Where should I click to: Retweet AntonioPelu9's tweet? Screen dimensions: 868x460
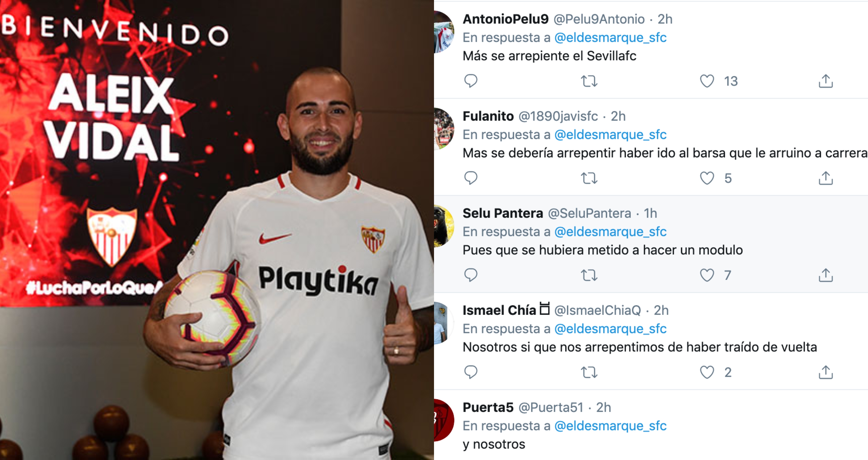(x=589, y=81)
